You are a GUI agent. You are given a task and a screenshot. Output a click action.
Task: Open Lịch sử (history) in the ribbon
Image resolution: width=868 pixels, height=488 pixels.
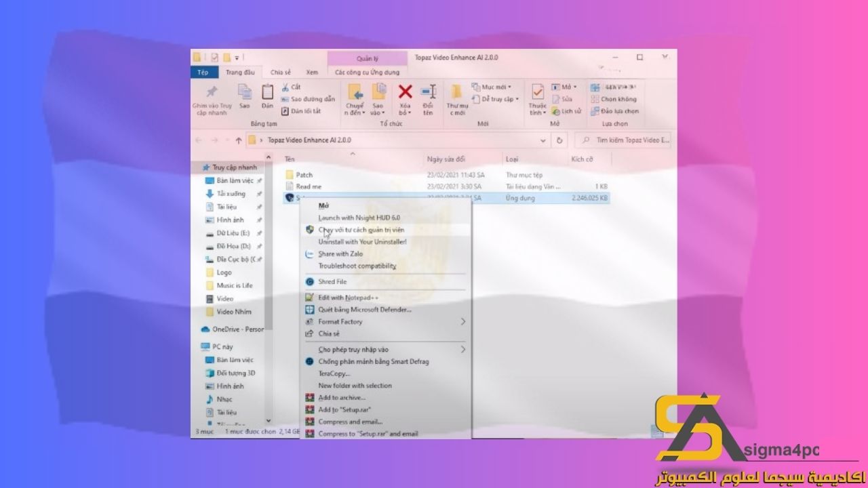pyautogui.click(x=566, y=111)
